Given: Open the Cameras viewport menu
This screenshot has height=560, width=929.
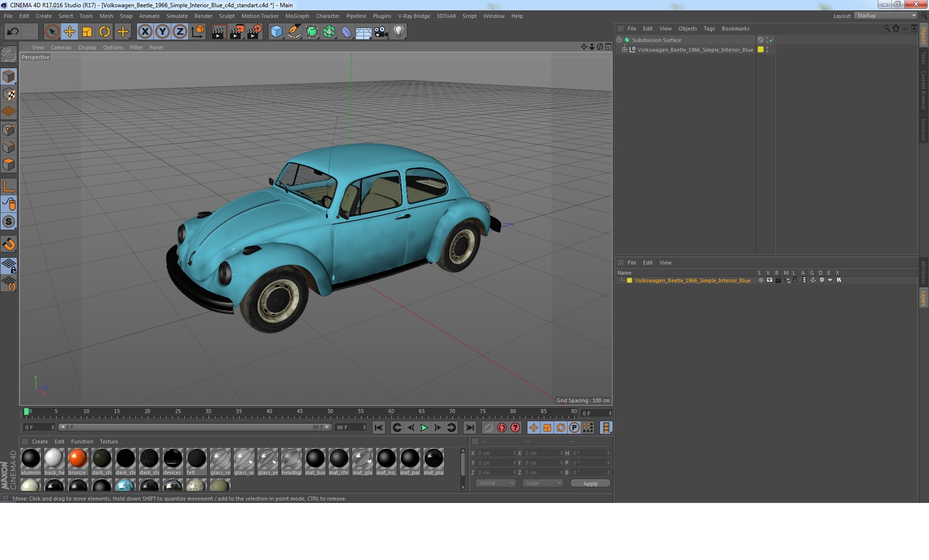Looking at the screenshot, I should 61,47.
